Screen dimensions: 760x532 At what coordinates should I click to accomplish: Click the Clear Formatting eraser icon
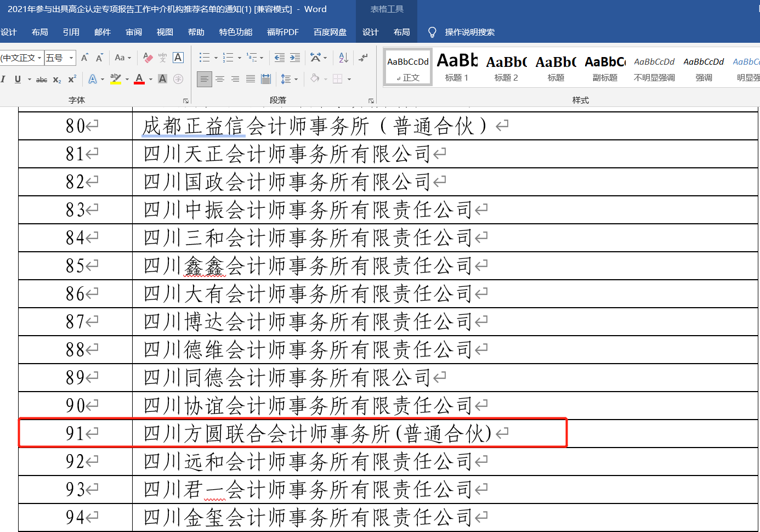click(148, 58)
